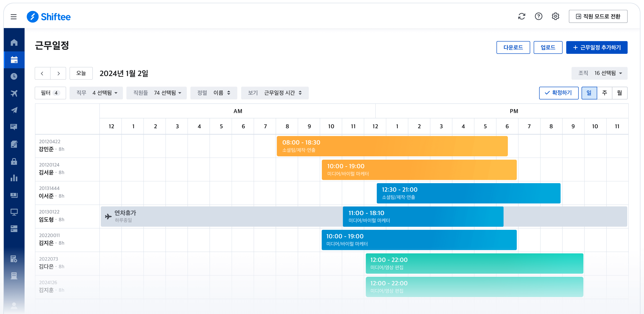The height and width of the screenshot is (314, 644).
Task: Switch to employee mode 직원 모드로 전환
Action: 598,17
